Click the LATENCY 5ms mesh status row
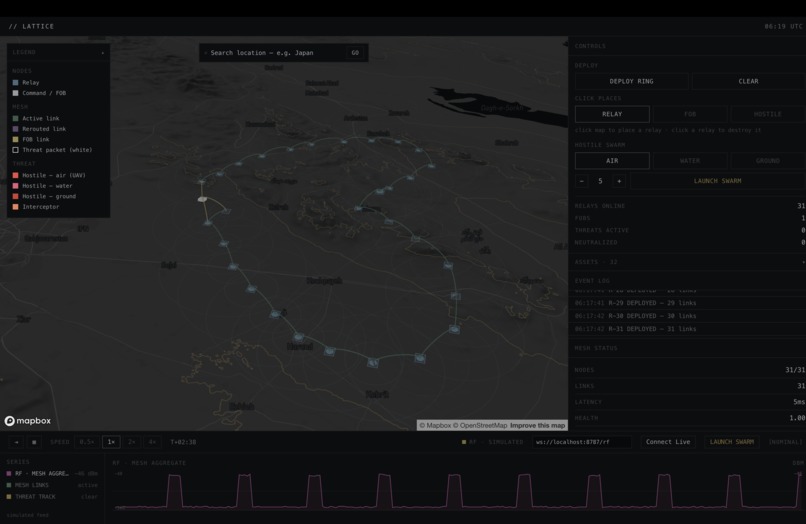This screenshot has width=806, height=524. click(690, 402)
